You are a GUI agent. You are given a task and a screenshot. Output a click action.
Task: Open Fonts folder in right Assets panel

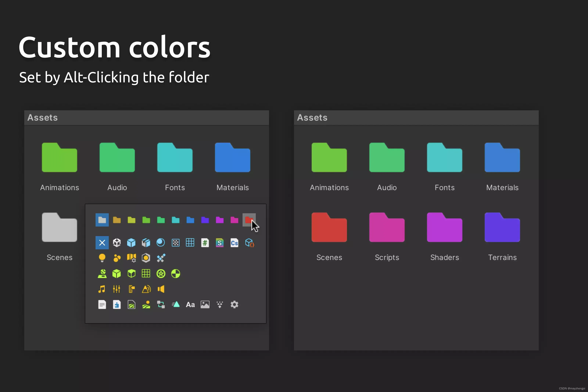[445, 157]
